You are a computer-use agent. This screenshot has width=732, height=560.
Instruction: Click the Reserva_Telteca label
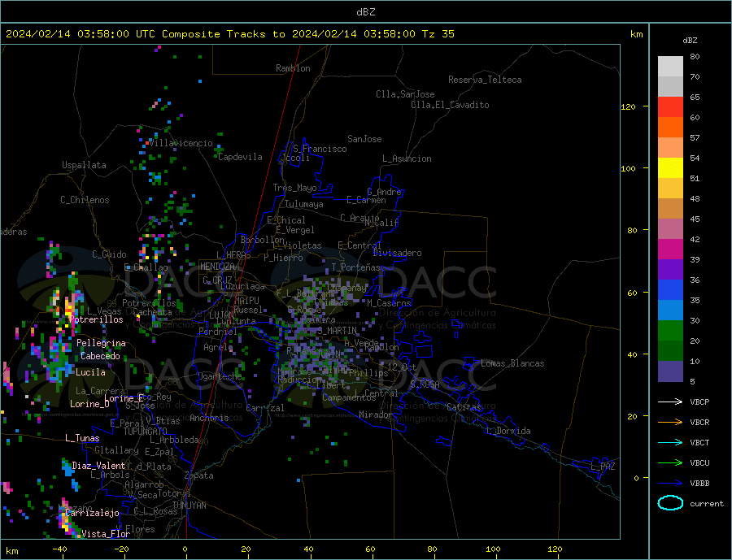pyautogui.click(x=485, y=80)
